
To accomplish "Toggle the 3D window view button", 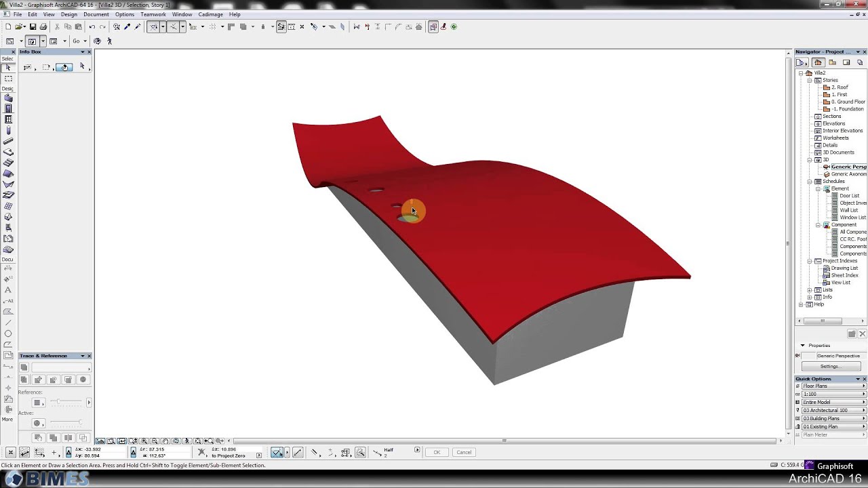I will [31, 41].
